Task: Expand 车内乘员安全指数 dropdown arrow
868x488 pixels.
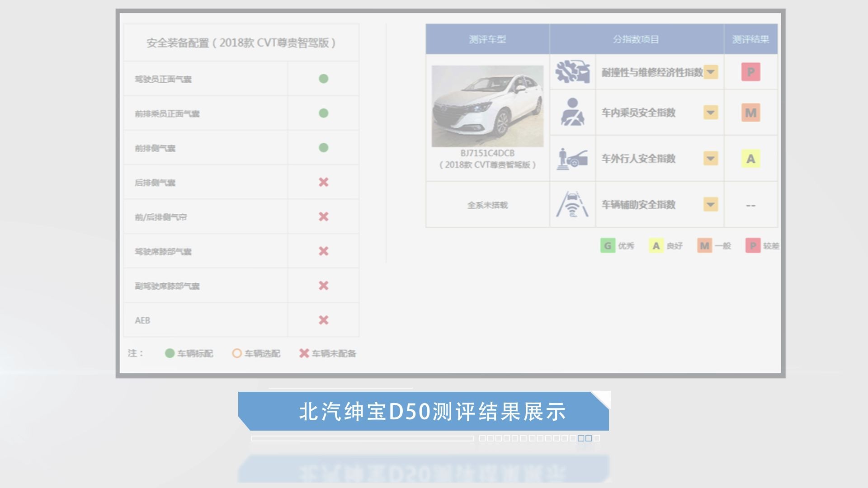Action: click(x=711, y=113)
